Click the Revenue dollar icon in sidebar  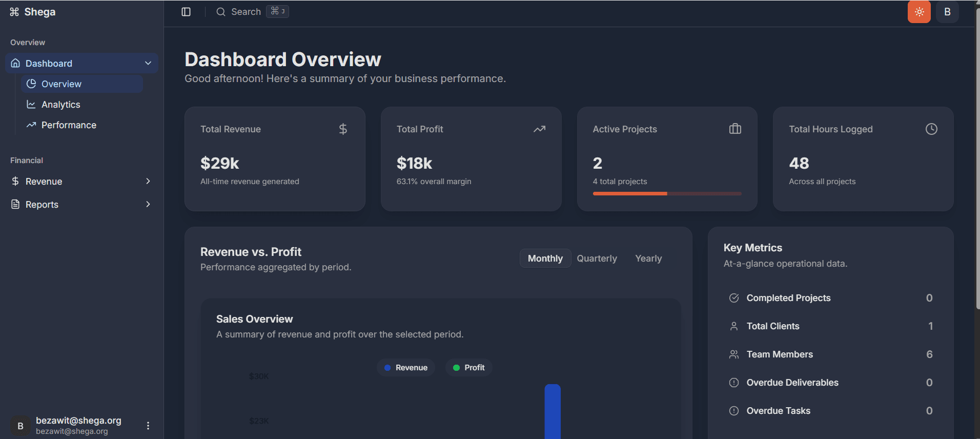pyautogui.click(x=15, y=181)
